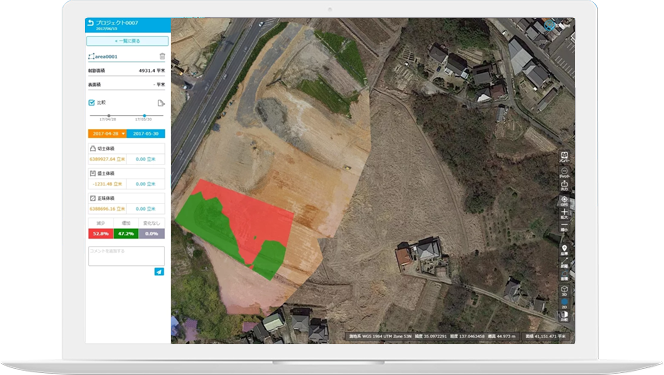Screen dimensions: 664x375
Task: Uncheck the comparison checkbox
Action: 91,102
